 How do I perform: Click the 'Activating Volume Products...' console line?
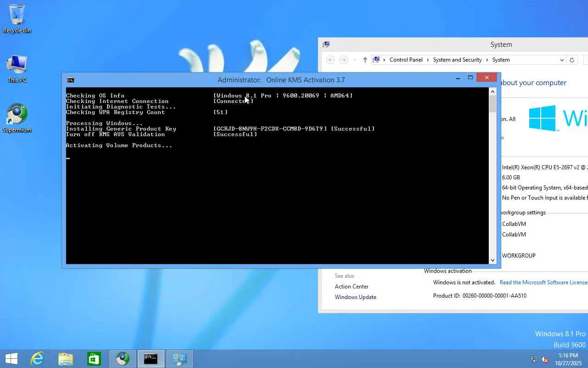119,145
